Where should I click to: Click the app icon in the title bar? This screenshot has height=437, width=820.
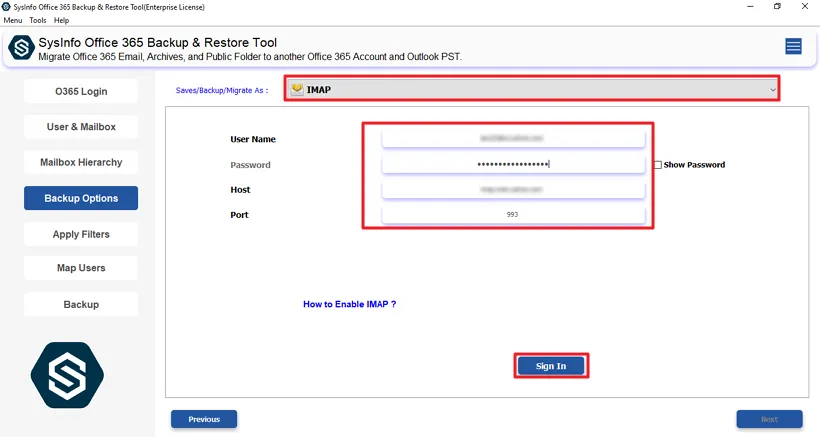coord(6,7)
